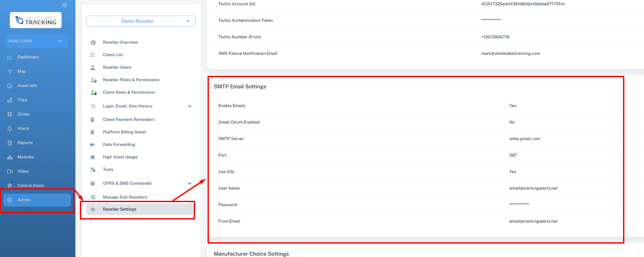Select Reseller Settings entry

coord(140,209)
